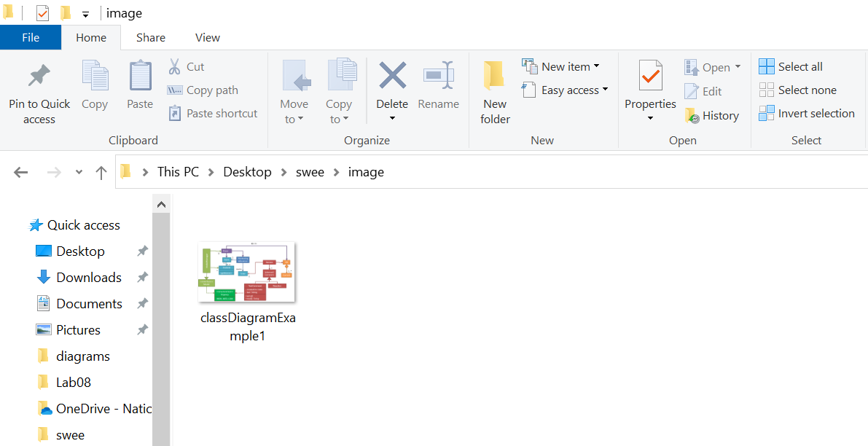Open the swee folder in the sidebar
Image resolution: width=868 pixels, height=446 pixels.
[70, 435]
